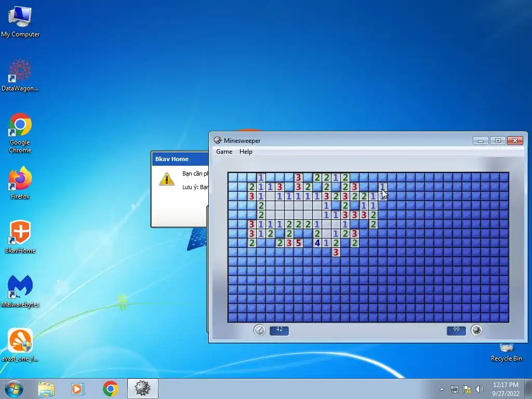
Task: Open the DataWagon desktop shortcut
Action: (20, 75)
